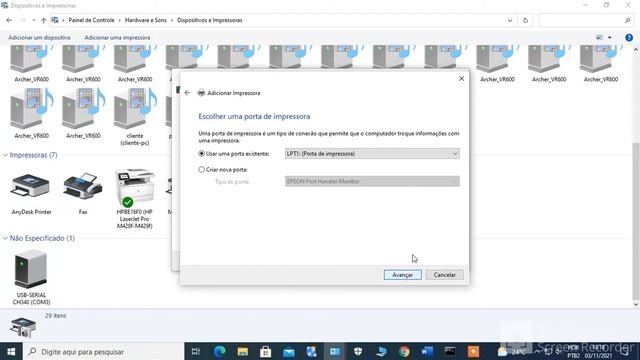Click 'Dispositivos e Impressoras' breadcrumb segment

coord(210,20)
